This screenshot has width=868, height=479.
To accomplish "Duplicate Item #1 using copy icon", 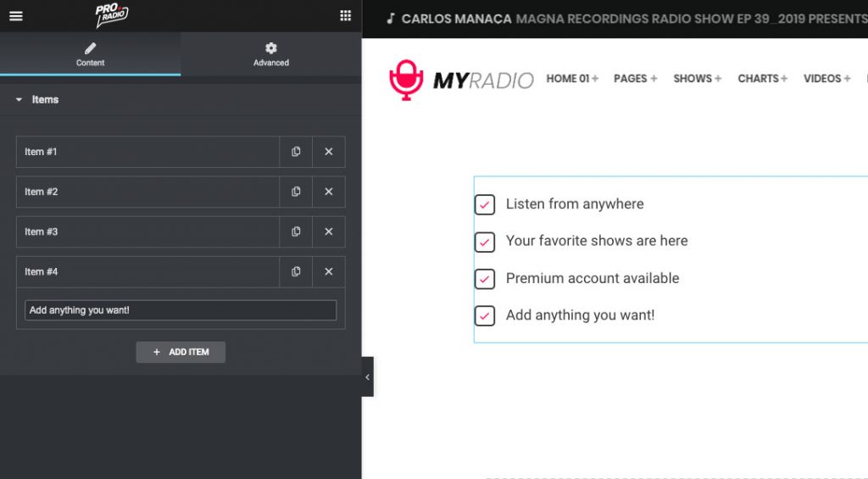I will pos(296,152).
